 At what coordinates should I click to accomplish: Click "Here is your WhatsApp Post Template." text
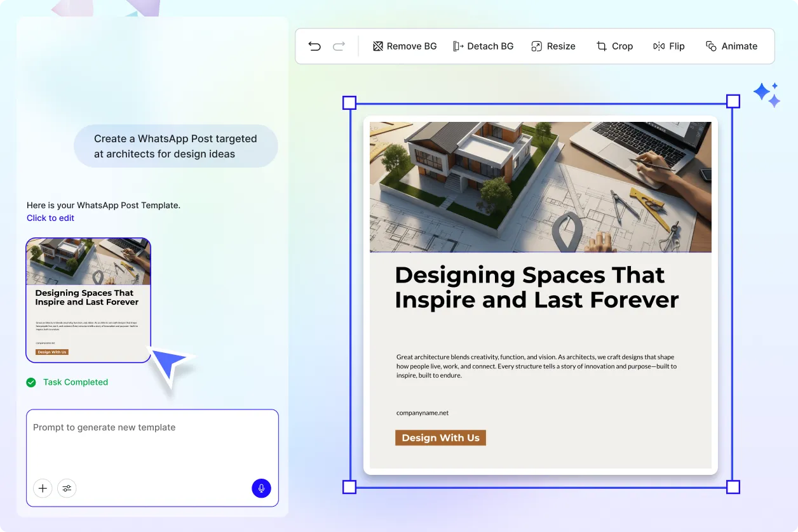pos(104,206)
